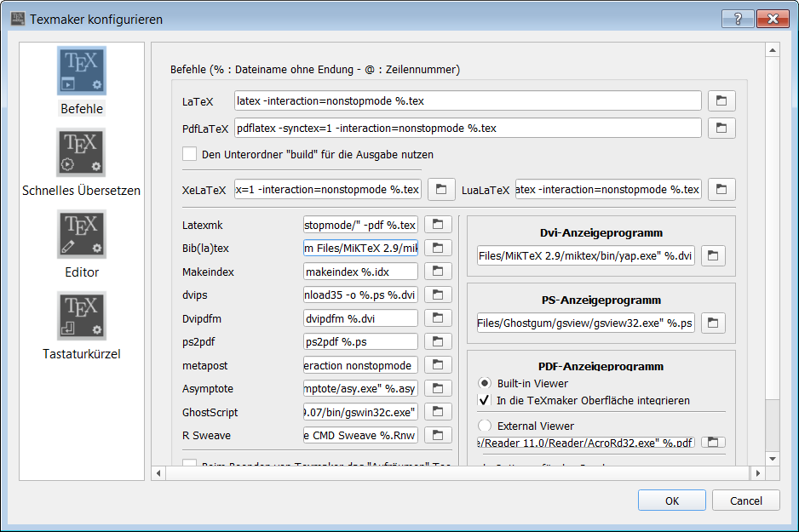This screenshot has height=532, width=799.
Task: Browse for the GhostScript executable
Action: (438, 412)
